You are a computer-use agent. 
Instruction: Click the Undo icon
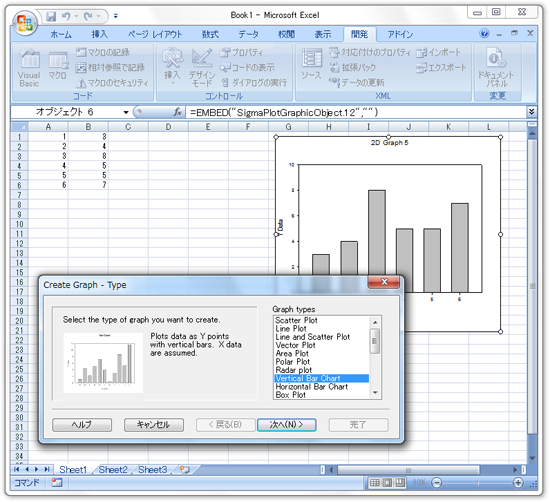click(66, 16)
